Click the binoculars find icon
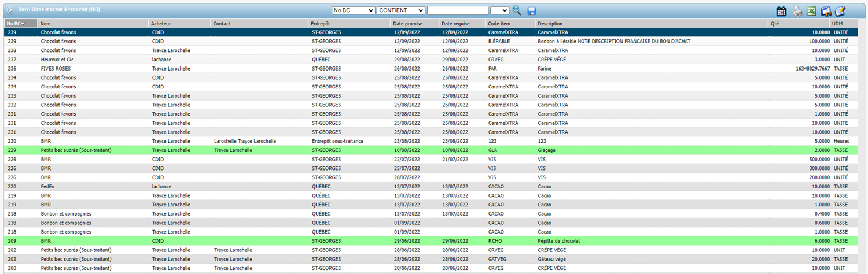The width and height of the screenshot is (868, 274). (x=826, y=10)
